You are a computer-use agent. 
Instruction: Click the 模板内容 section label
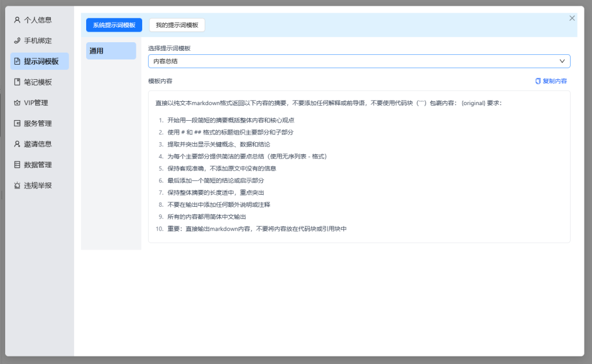[160, 81]
